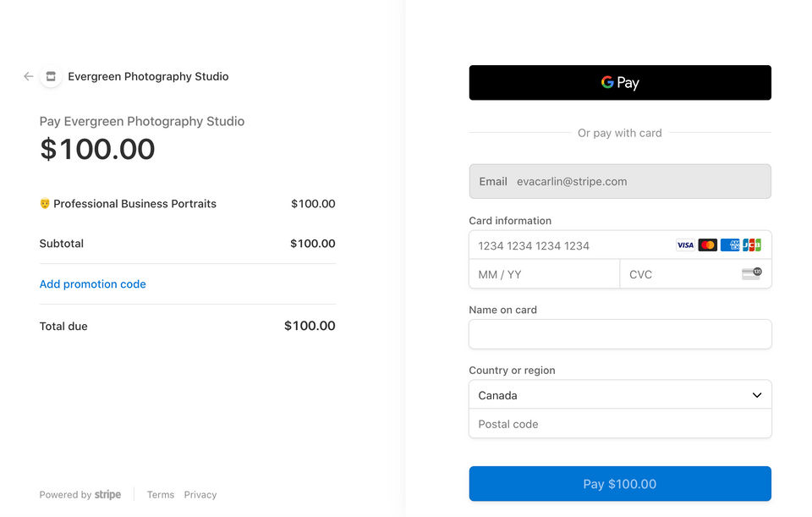
Task: Click the portrait emoji beside Professional Business Portraits
Action: point(45,204)
